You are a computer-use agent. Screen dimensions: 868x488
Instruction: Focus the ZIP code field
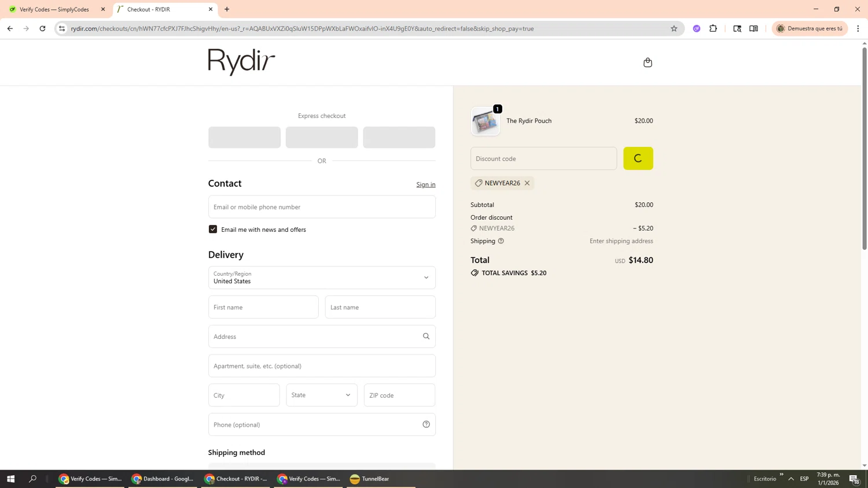pyautogui.click(x=399, y=395)
